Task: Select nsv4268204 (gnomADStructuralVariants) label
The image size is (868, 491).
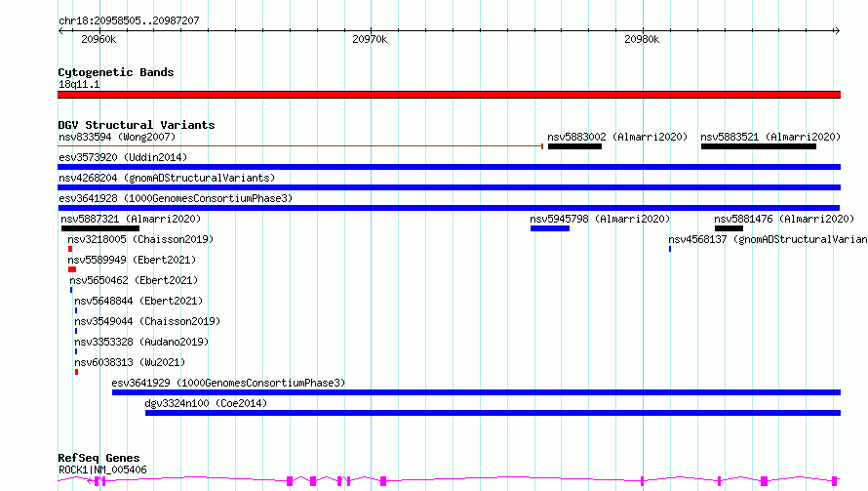Action: click(x=167, y=178)
